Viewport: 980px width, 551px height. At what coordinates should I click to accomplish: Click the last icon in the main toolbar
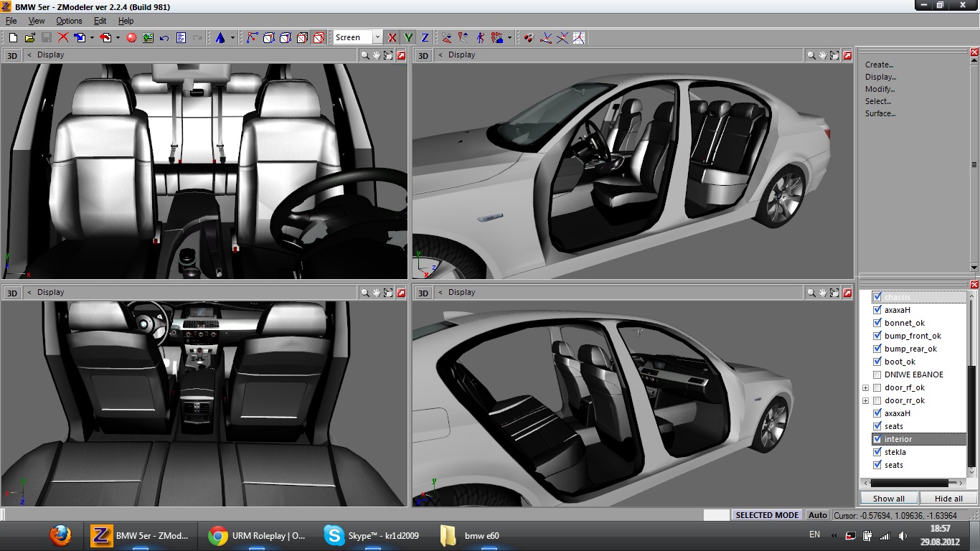click(x=578, y=37)
